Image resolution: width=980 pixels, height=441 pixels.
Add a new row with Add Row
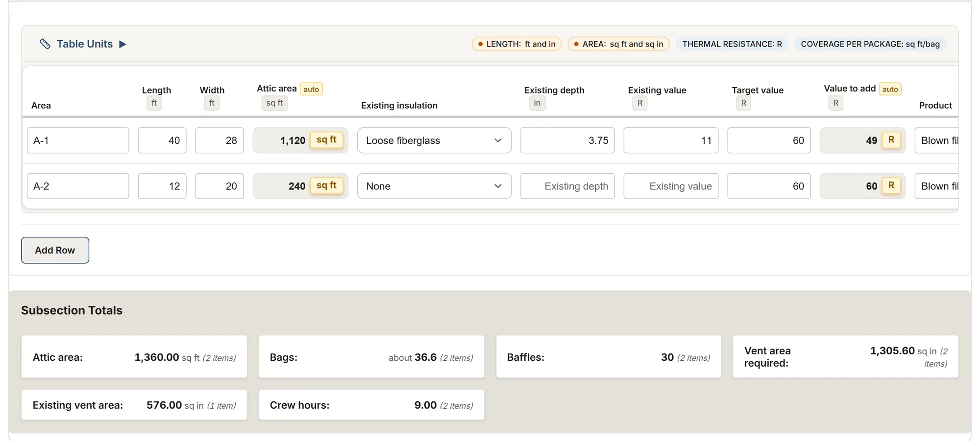55,250
